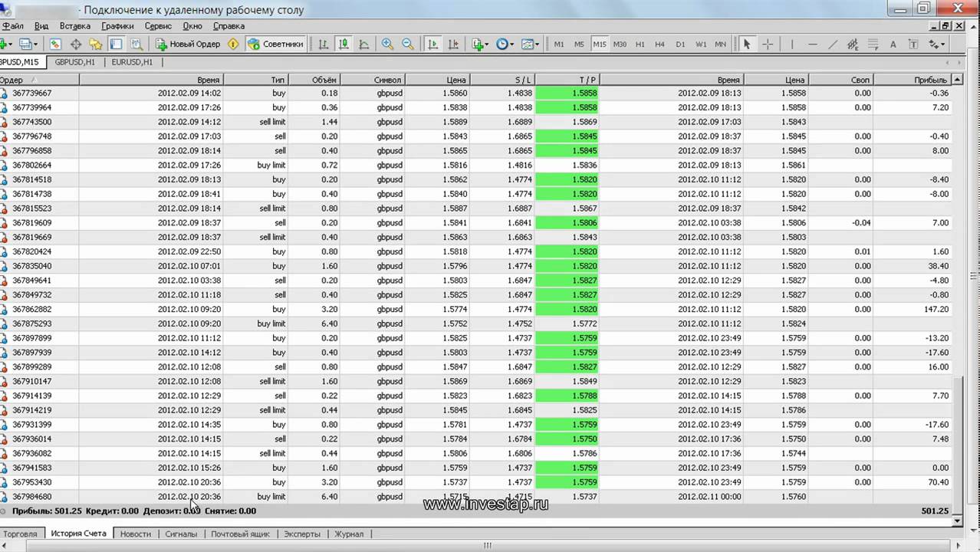Image resolution: width=980 pixels, height=552 pixels.
Task: Select order row 367862882
Action: 475,309
